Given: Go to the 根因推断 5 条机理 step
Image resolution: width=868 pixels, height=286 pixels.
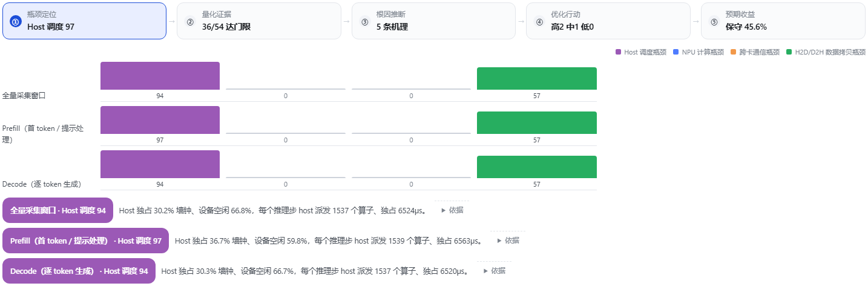Looking at the screenshot, I should coord(433,21).
